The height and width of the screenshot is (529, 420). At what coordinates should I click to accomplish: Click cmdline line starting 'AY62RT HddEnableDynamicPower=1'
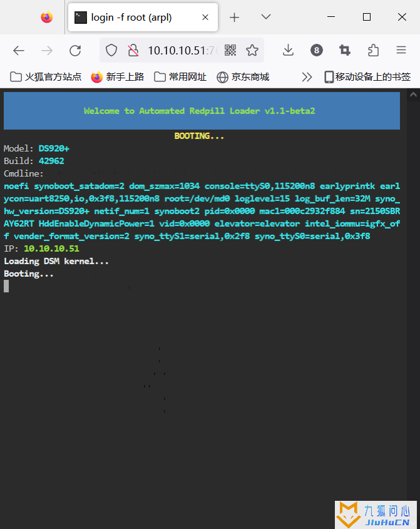point(202,223)
